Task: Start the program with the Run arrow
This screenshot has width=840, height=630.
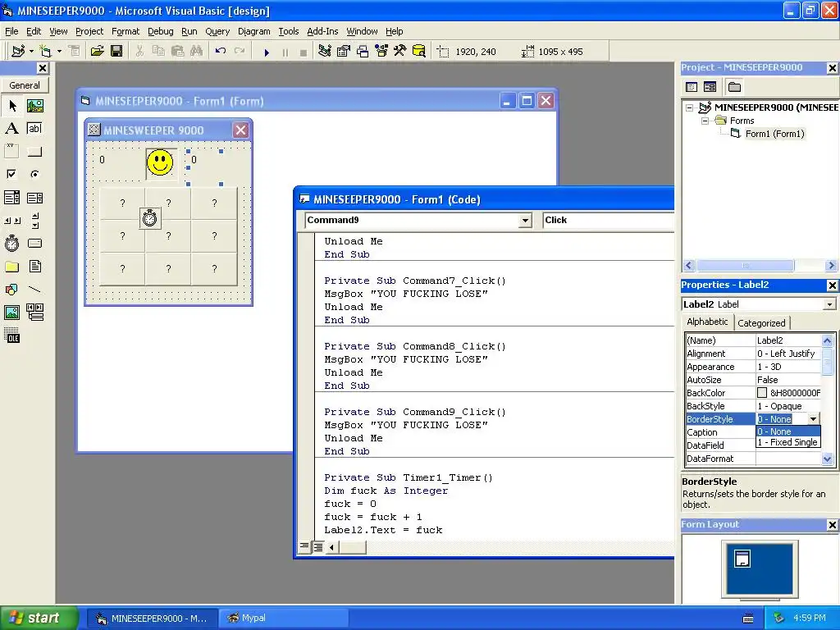Action: coord(267,52)
